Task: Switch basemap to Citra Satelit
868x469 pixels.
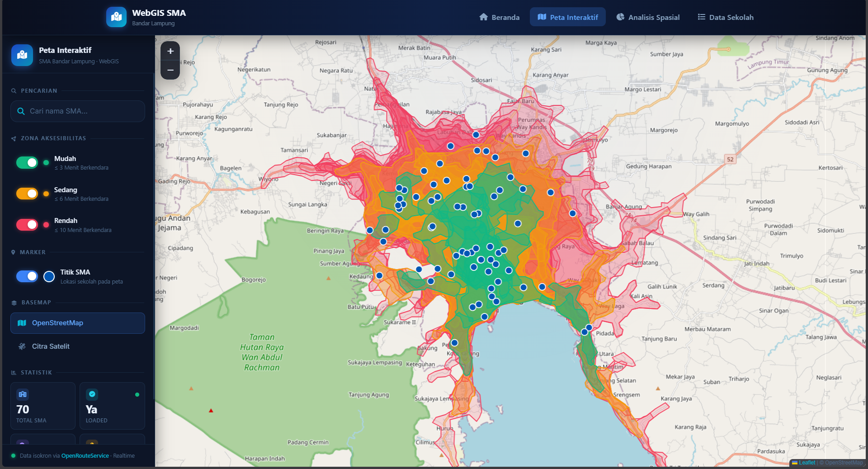Action: 78,346
